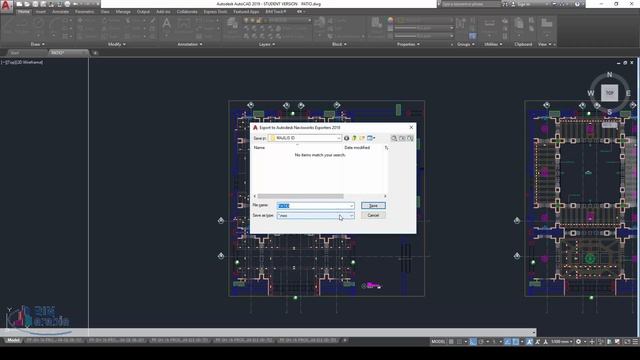Switch to the Insert ribbon tab
This screenshot has height=360, width=640.
pos(40,12)
